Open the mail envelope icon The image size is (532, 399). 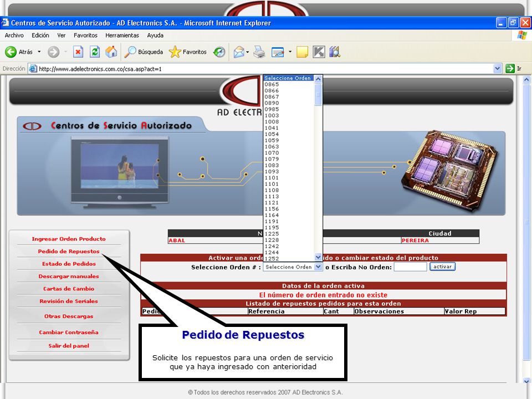pyautogui.click(x=239, y=52)
